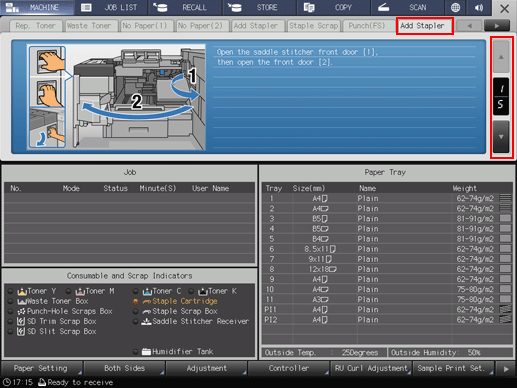Click the SD Trim Scrap Box icon
Viewport: 517px width, 388px height.
click(x=21, y=321)
